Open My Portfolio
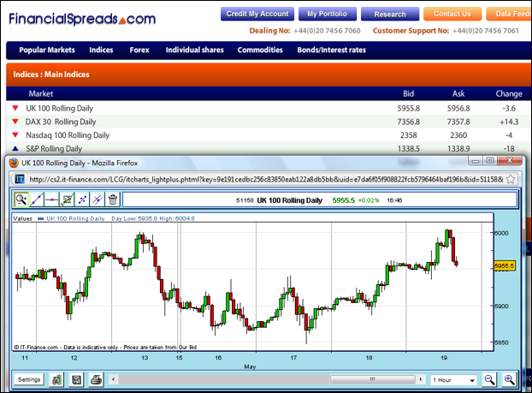 coord(327,14)
